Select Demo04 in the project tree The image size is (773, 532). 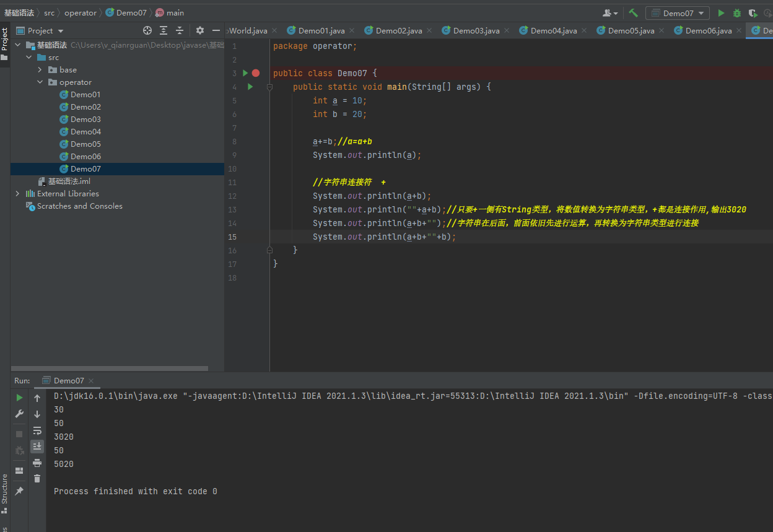85,132
